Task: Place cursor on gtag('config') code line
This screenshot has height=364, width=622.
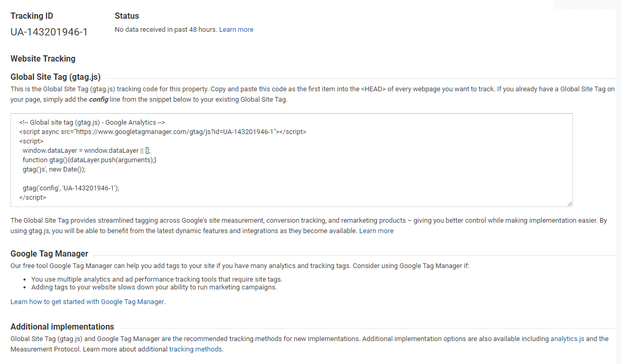Action: coord(71,188)
